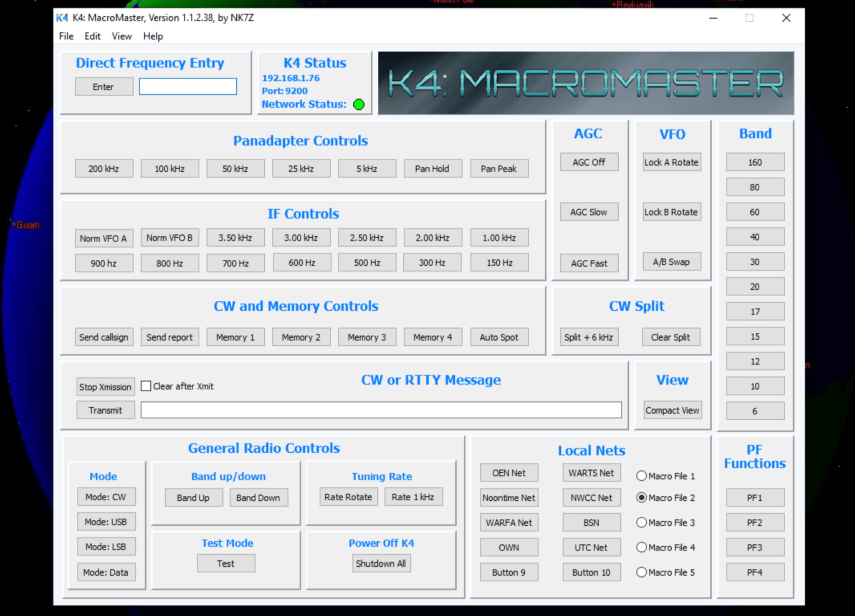The image size is (855, 616).
Task: Click the CW or RTTY message input box
Action: (381, 410)
